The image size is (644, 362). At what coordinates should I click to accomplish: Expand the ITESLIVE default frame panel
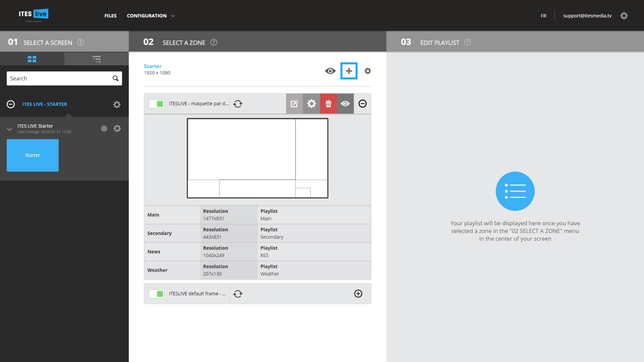point(358,294)
